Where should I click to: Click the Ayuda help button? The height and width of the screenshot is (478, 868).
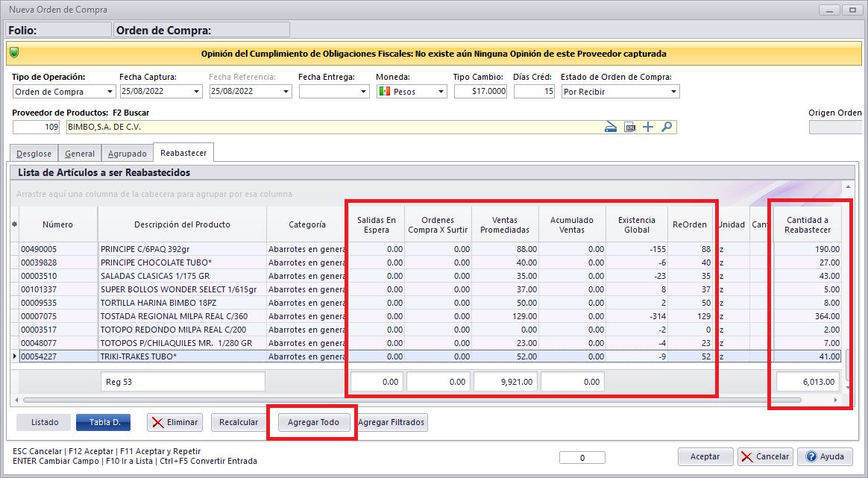pos(824,456)
